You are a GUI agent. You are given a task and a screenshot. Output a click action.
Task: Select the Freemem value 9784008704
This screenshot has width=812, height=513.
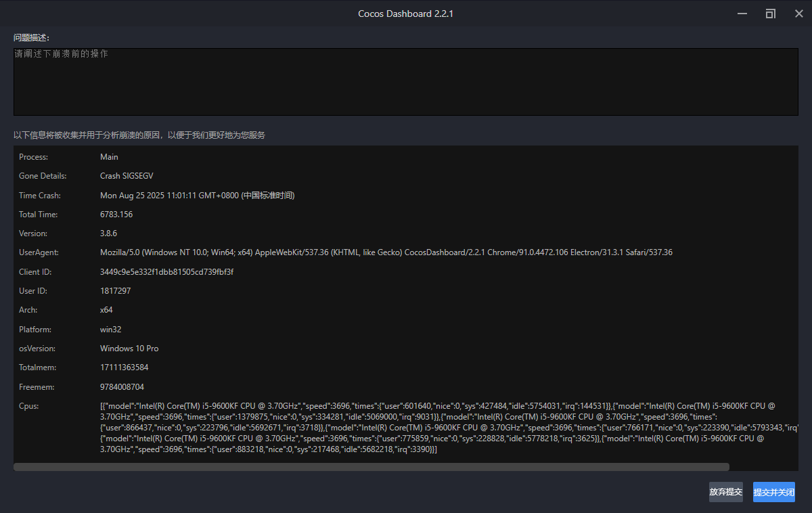[122, 387]
